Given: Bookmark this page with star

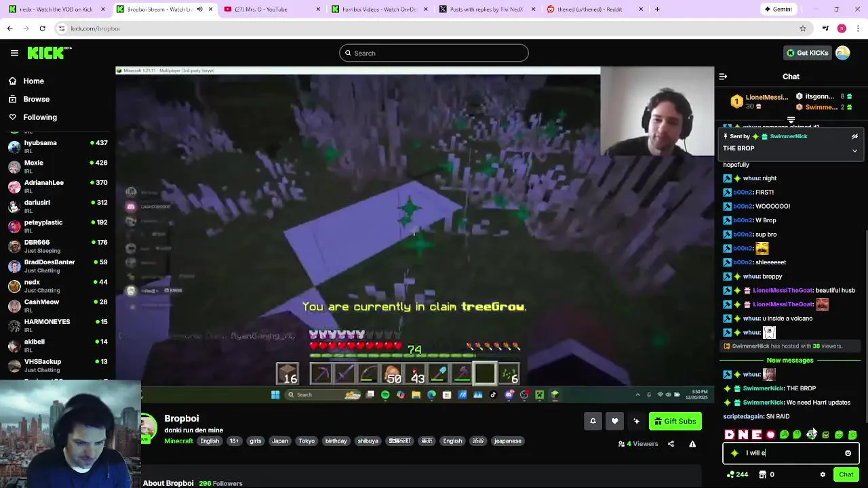Looking at the screenshot, I should [803, 28].
